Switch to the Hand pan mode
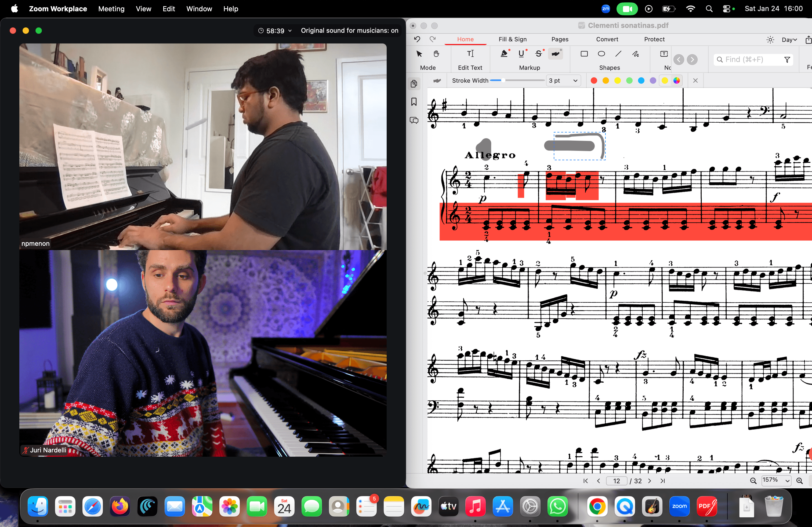Viewport: 812px width, 527px height. pyautogui.click(x=436, y=54)
